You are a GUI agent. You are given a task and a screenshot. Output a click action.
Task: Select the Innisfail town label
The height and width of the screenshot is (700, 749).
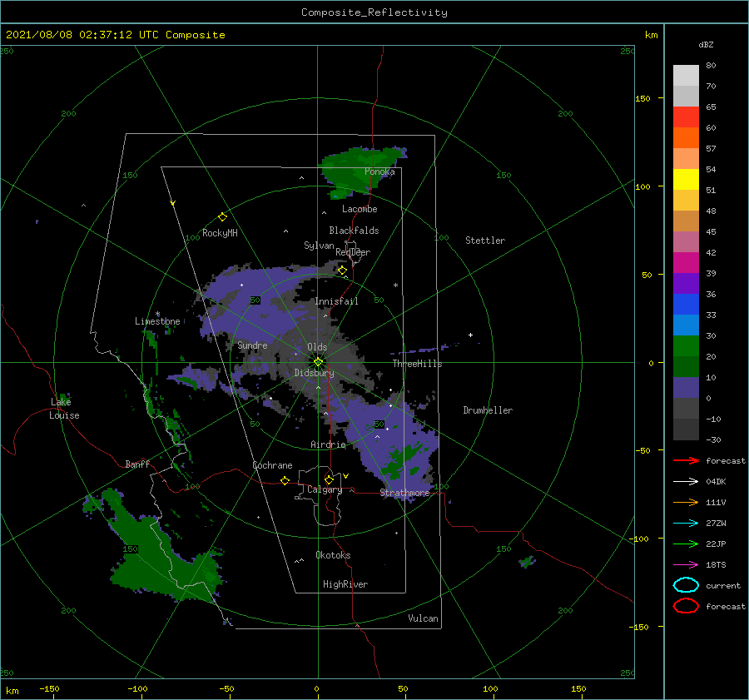(336, 301)
